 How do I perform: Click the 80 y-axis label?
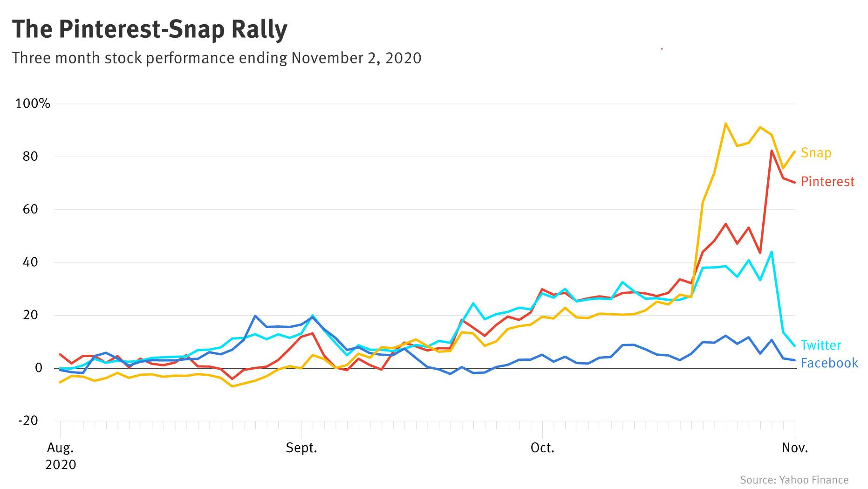(x=30, y=156)
